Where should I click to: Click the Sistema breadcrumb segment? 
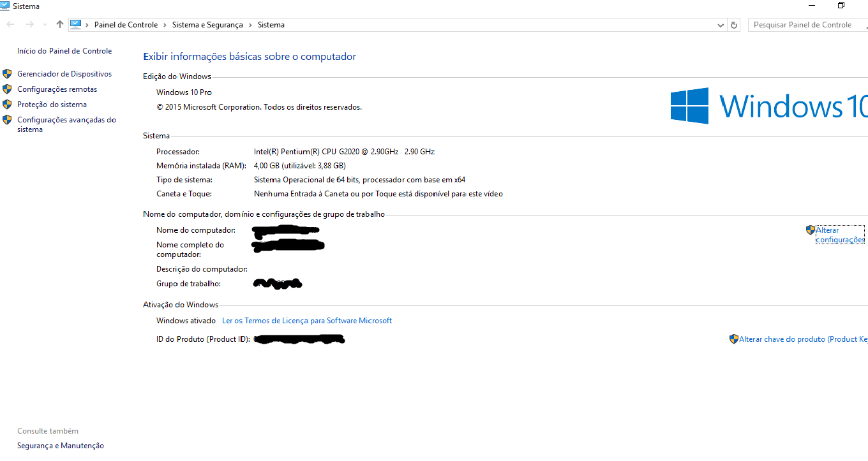(x=271, y=25)
